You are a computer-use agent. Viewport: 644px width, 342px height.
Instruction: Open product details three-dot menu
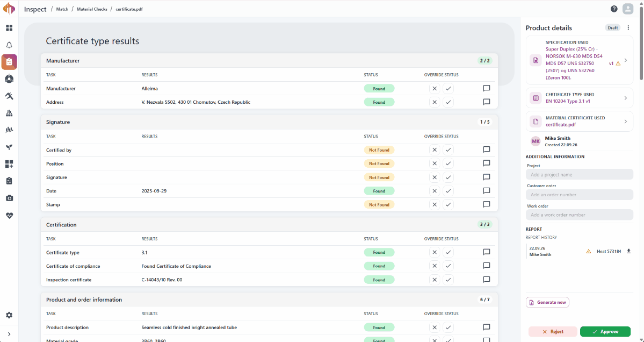click(628, 28)
